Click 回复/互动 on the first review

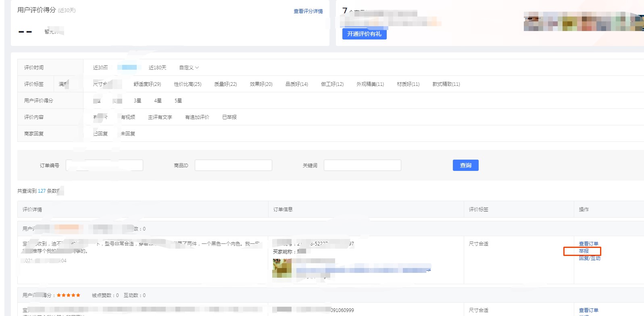coord(590,258)
